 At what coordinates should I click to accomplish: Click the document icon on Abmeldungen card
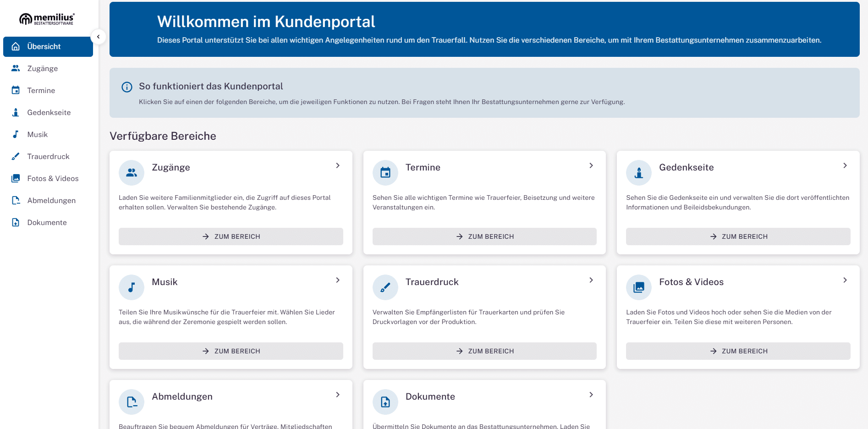point(132,402)
